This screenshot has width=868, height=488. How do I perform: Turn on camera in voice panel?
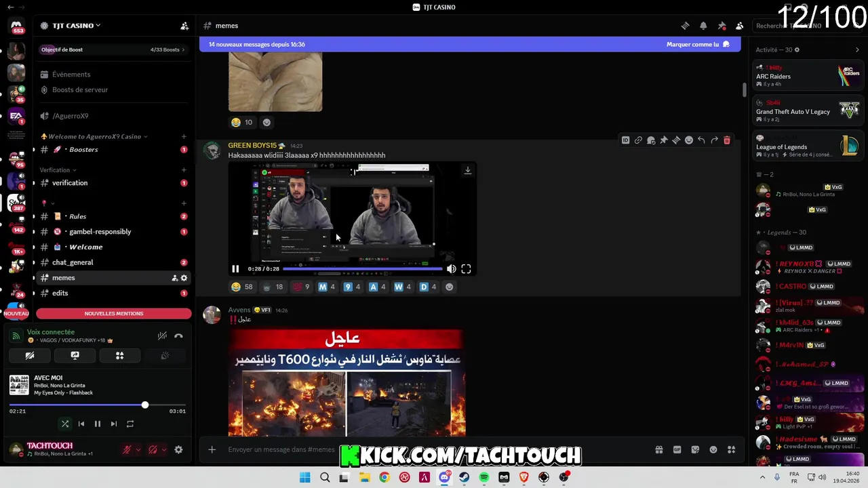tap(30, 355)
